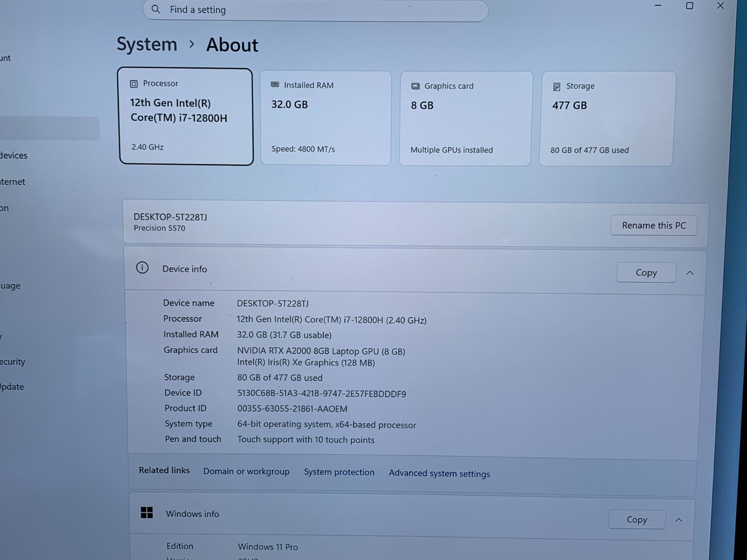Screen dimensions: 747x560
Task: Open the Graphics card summary card
Action: click(x=466, y=119)
